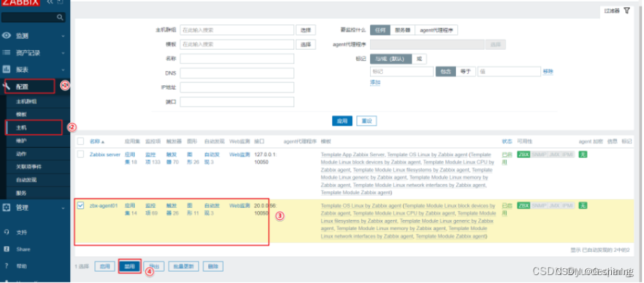Click 添加 link under tag filter
Screen dimensions: 644x283
pos(376,82)
